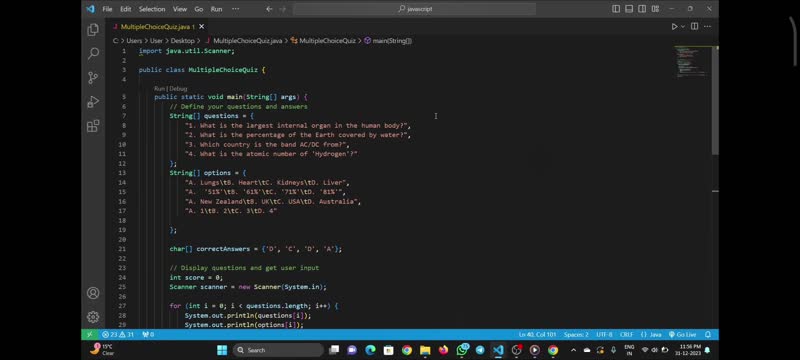The image size is (800, 360).
Task: Open the Selection menu
Action: (x=152, y=9)
